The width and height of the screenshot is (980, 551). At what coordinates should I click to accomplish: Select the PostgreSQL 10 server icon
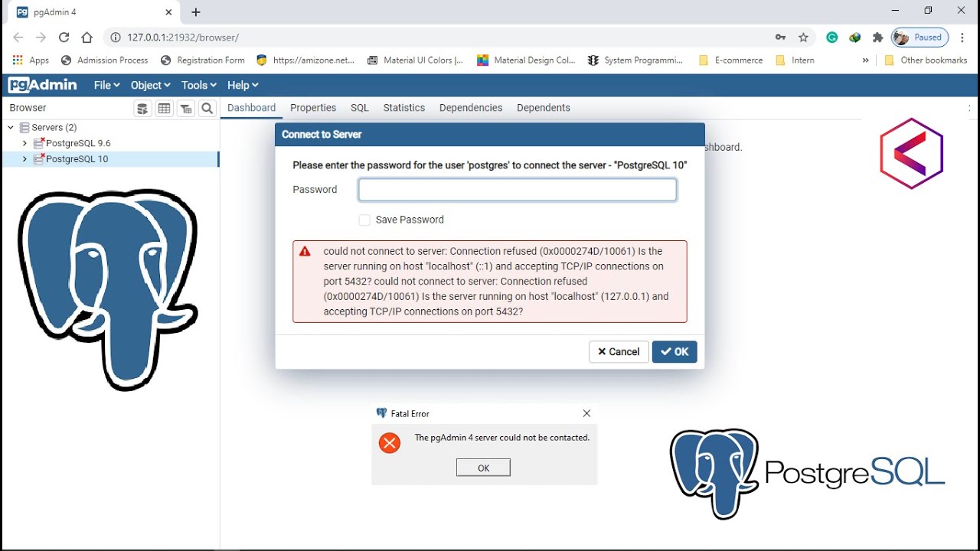point(39,159)
